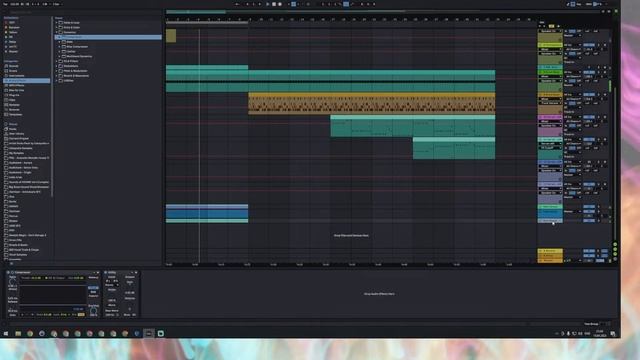Expand the Limiter entry
This screenshot has height=360, width=640.
tap(60, 51)
